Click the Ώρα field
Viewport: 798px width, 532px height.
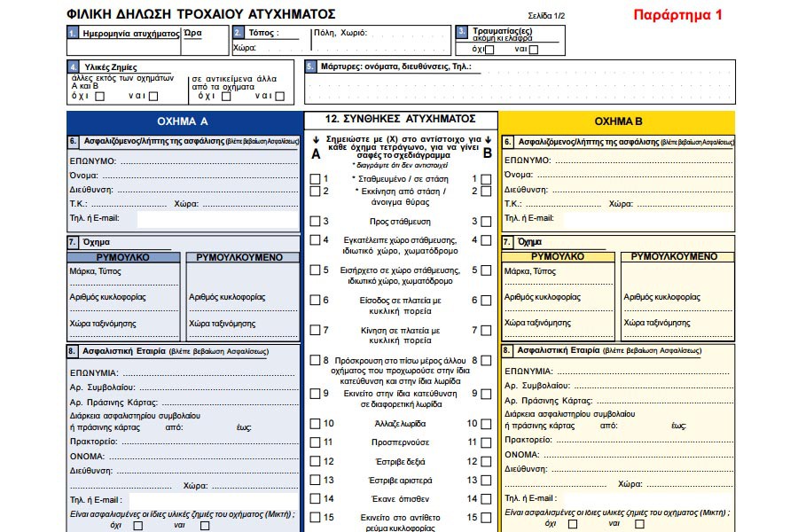point(205,47)
